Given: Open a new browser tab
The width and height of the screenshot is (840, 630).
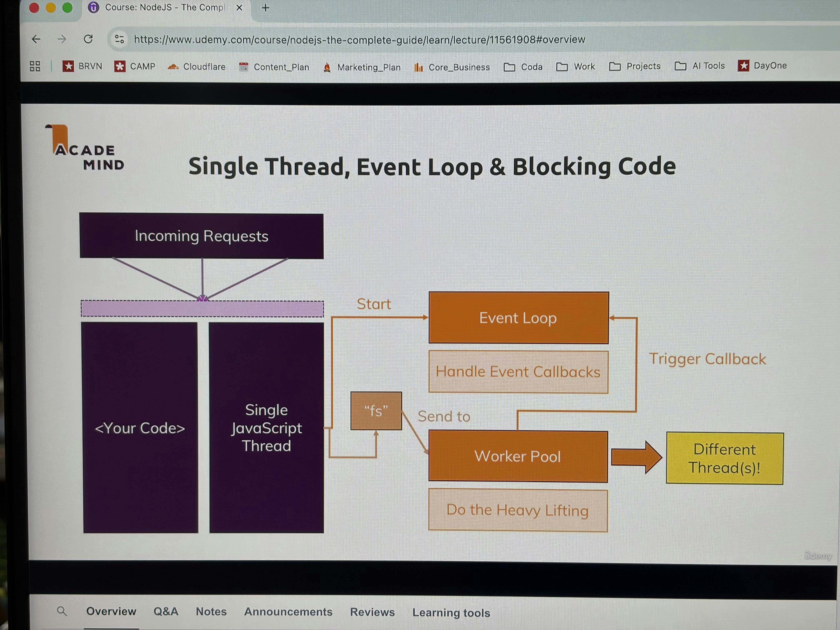Looking at the screenshot, I should 265,8.
